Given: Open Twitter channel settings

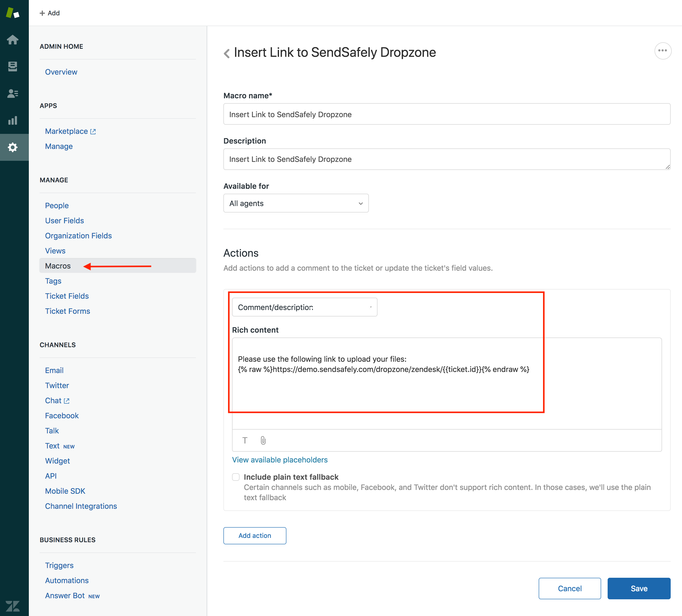Looking at the screenshot, I should [x=57, y=385].
